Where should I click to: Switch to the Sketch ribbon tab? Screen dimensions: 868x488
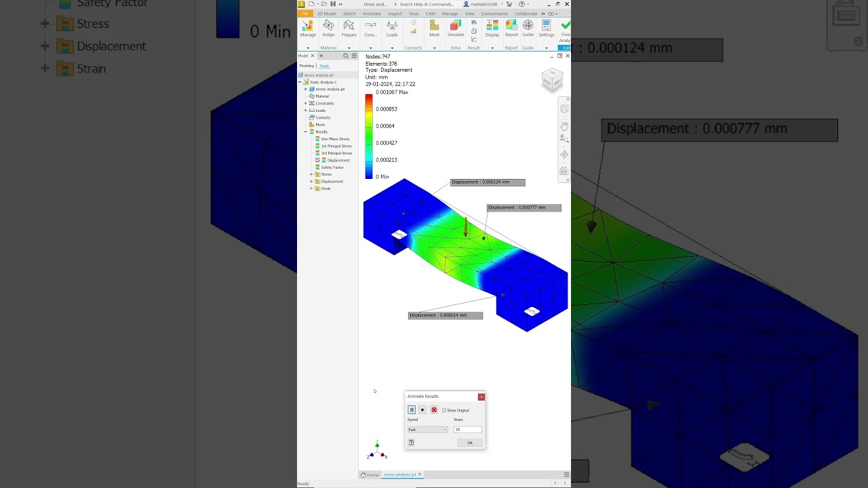(349, 14)
